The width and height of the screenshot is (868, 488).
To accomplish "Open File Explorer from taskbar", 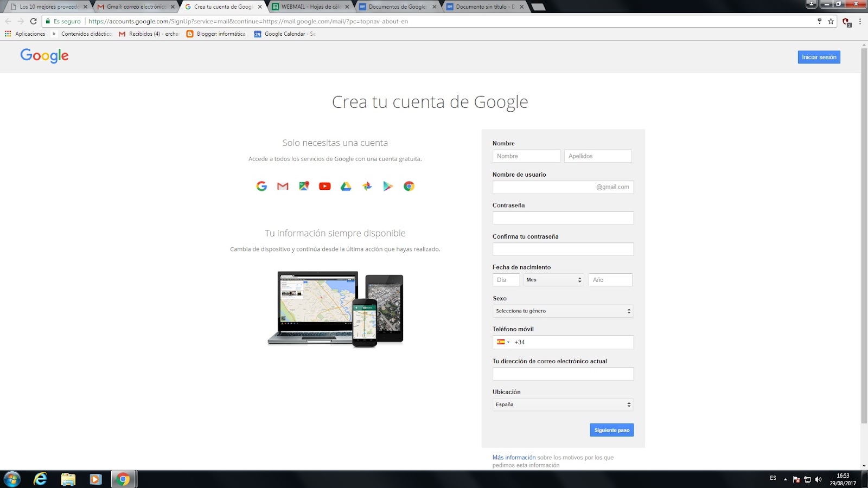I will [x=68, y=479].
